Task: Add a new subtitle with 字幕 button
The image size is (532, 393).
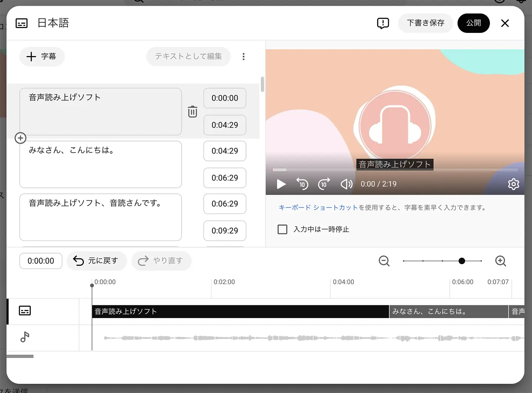Action: [42, 56]
